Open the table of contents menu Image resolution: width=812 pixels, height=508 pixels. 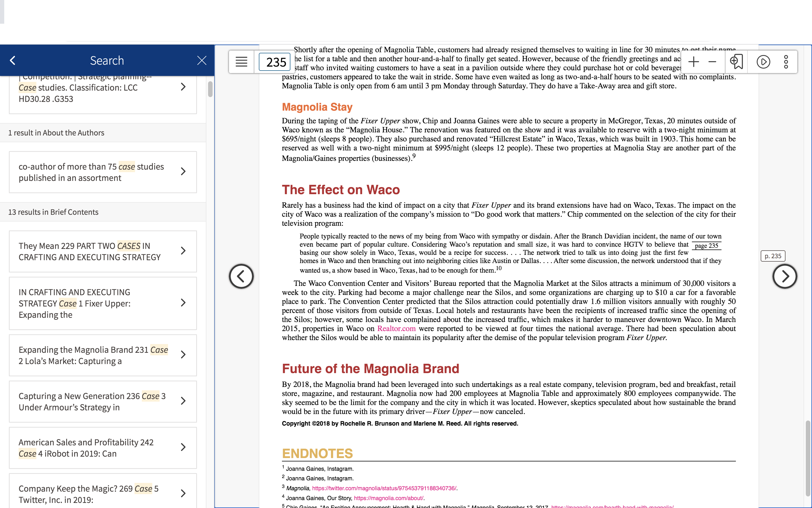tap(241, 62)
